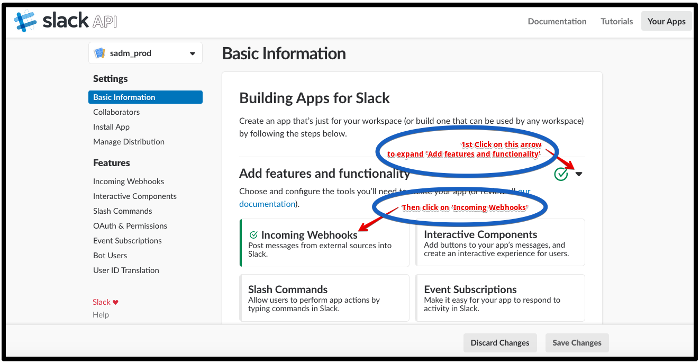700x363 pixels.
Task: Click the Building Apps for Slack heading
Action: click(x=314, y=98)
